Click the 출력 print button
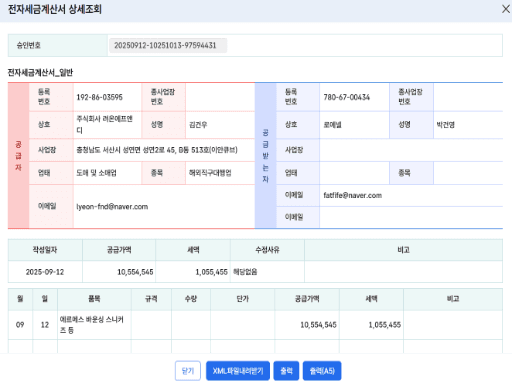This screenshot has width=512, height=384. pyautogui.click(x=286, y=371)
